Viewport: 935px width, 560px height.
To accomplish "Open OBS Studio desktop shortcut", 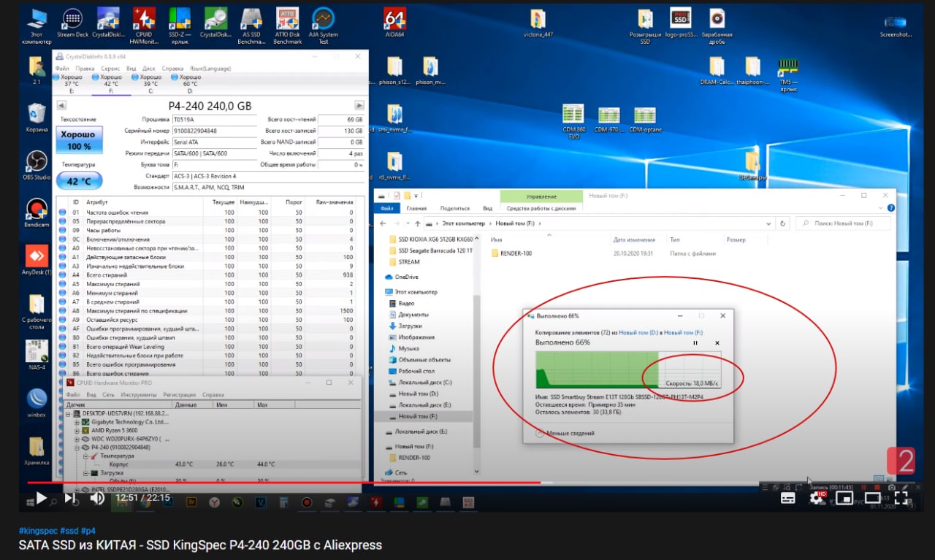I will click(x=37, y=166).
